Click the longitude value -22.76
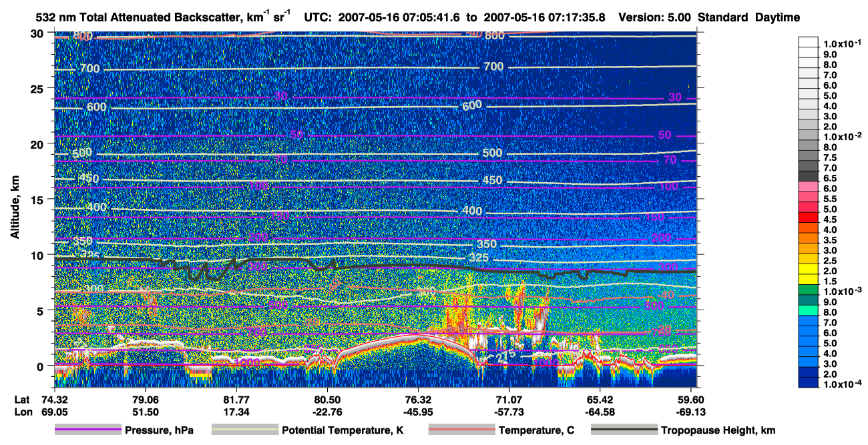This screenshot has width=868, height=445. (x=327, y=412)
